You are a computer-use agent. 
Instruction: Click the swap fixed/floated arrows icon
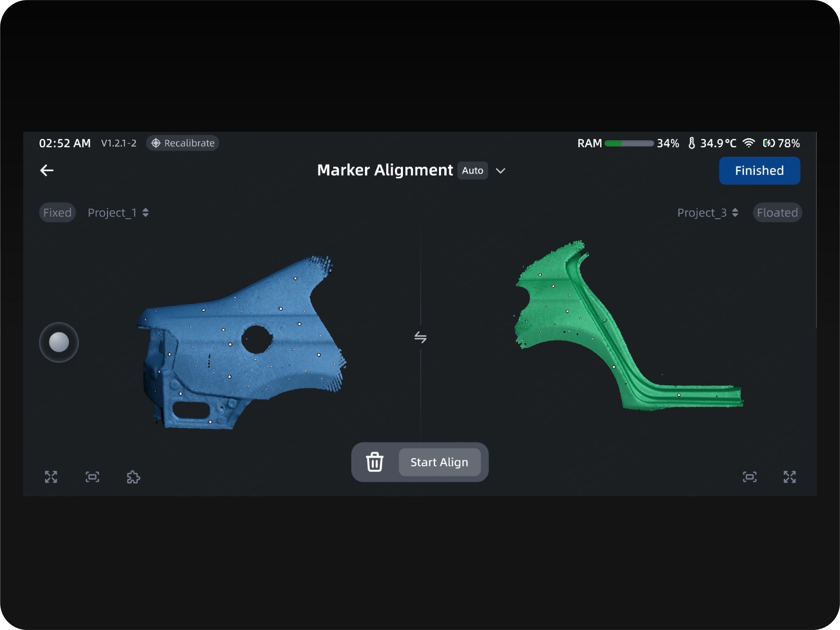click(420, 337)
